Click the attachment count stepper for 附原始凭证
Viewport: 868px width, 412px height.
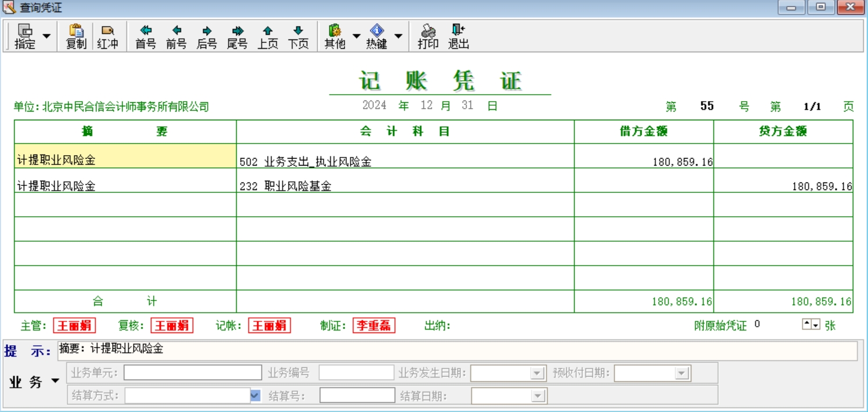click(x=811, y=325)
